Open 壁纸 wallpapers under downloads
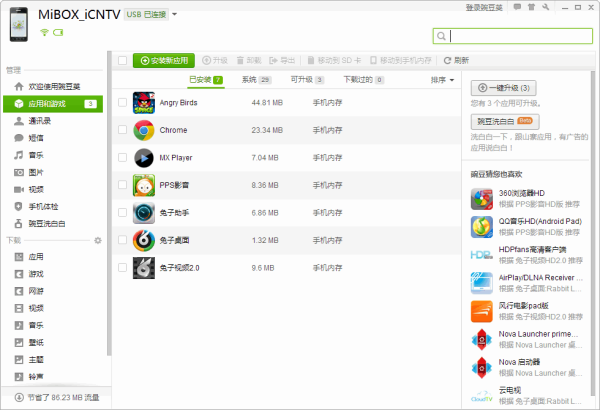Viewport: 600px width, 410px height. pos(53,342)
